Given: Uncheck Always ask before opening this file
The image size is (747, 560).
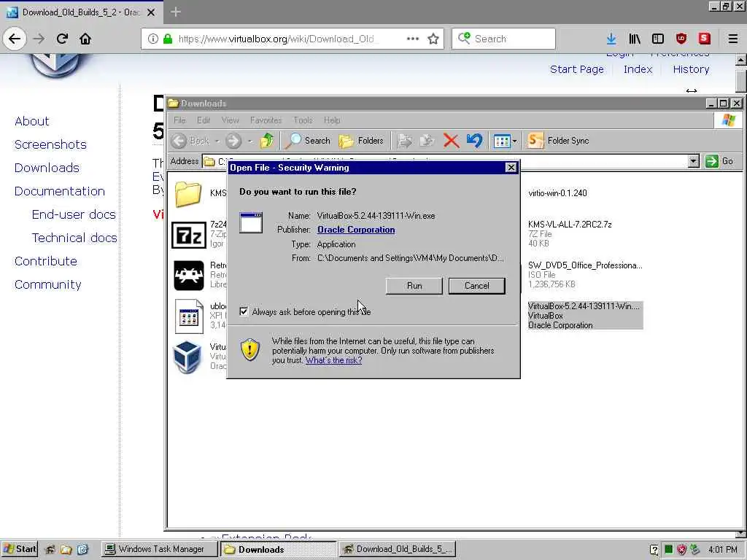Looking at the screenshot, I should click(x=244, y=311).
